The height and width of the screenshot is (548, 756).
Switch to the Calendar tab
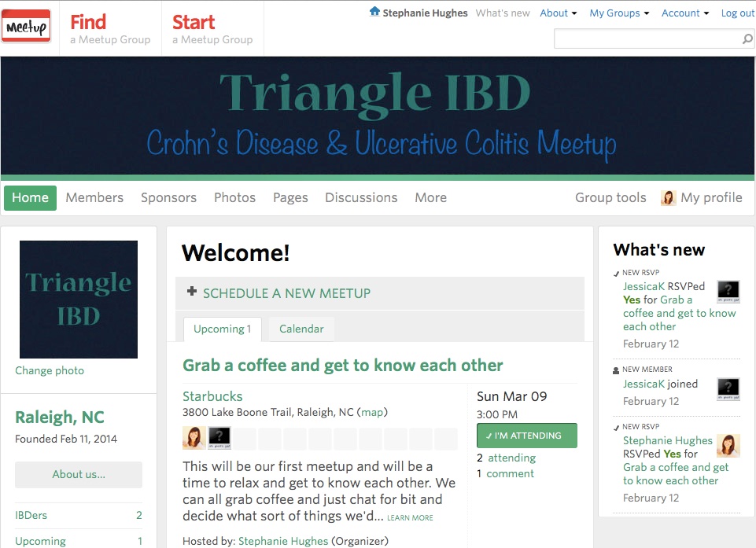click(301, 329)
